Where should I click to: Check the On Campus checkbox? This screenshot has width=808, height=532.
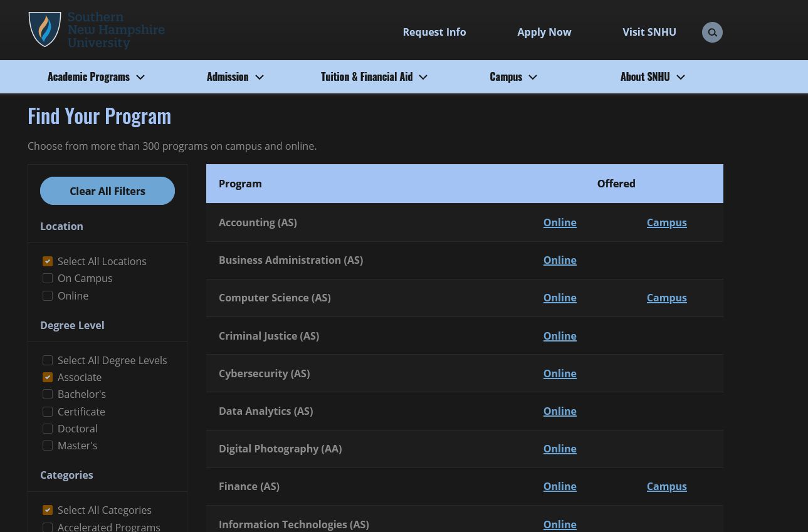pos(48,278)
